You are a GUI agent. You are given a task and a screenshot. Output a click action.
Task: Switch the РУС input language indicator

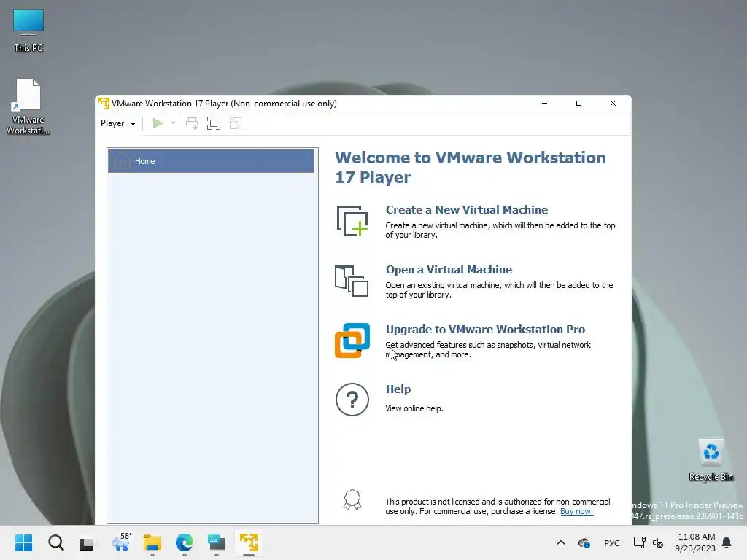[x=612, y=543]
